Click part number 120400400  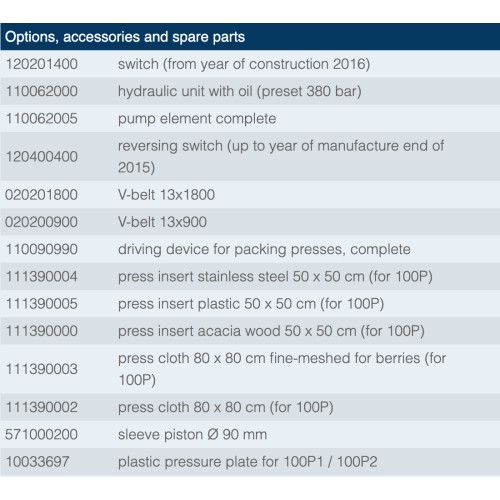[x=42, y=157]
